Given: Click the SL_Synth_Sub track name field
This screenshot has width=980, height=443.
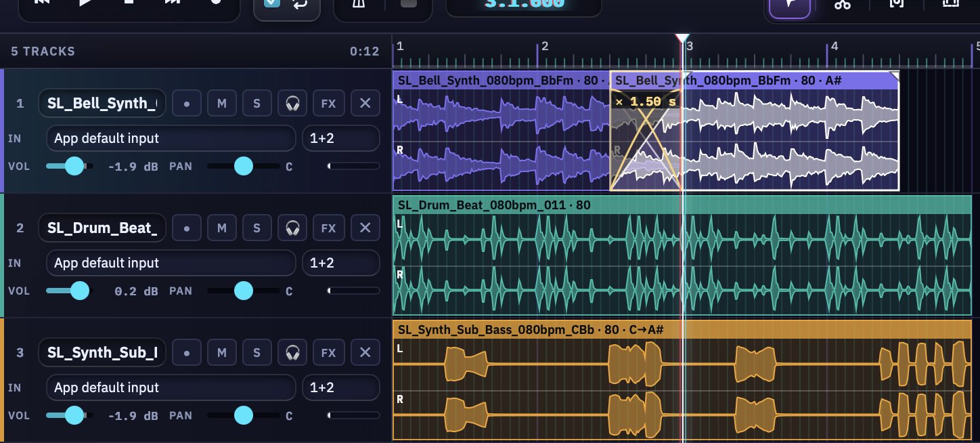Looking at the screenshot, I should point(102,353).
